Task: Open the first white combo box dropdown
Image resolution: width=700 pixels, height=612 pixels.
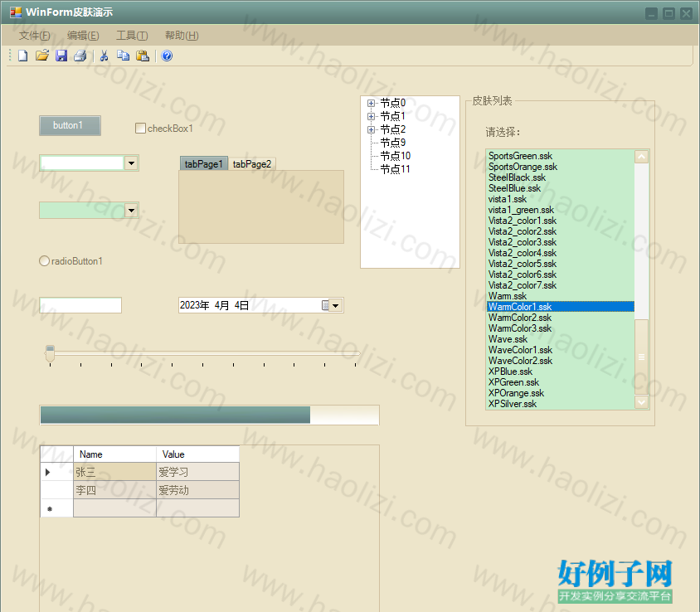Action: coord(131,163)
